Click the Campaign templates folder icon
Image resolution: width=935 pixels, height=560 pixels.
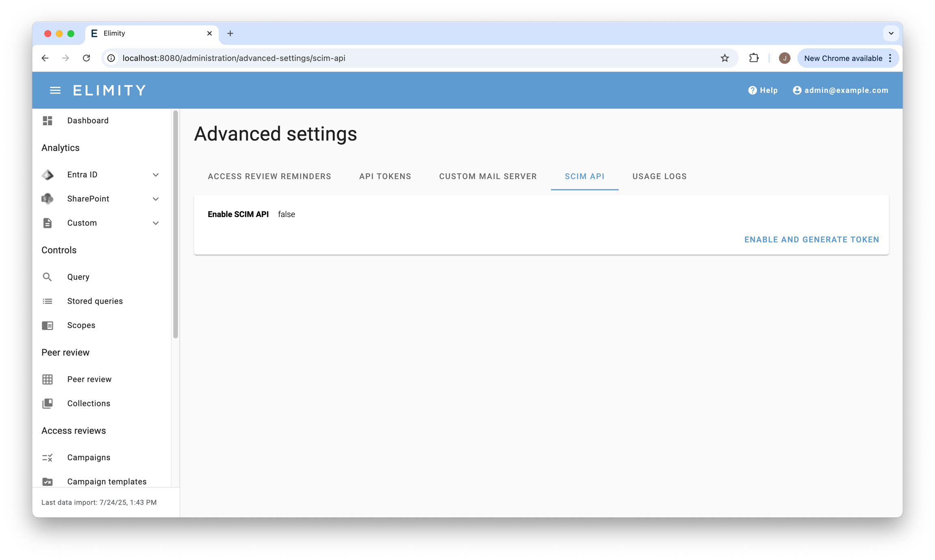(47, 481)
